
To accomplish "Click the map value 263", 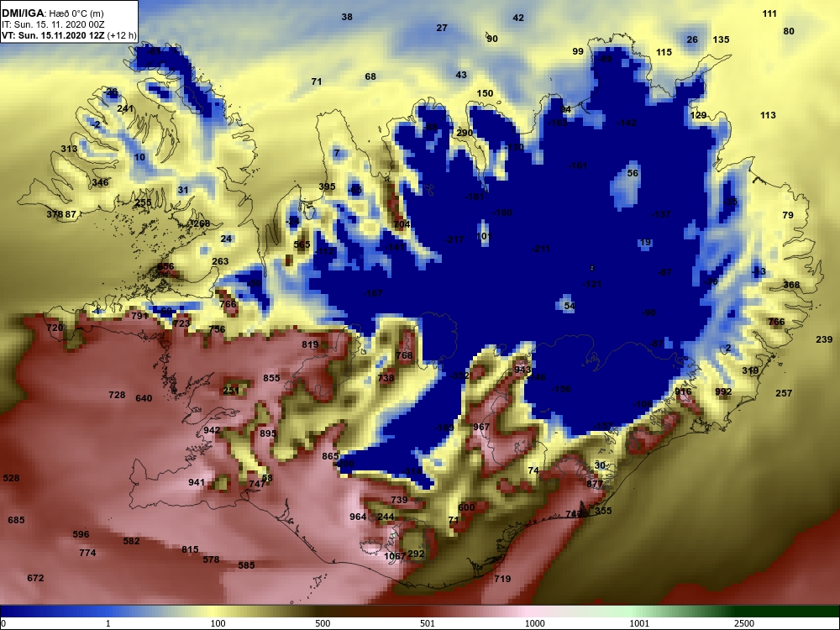I will click(x=220, y=261).
